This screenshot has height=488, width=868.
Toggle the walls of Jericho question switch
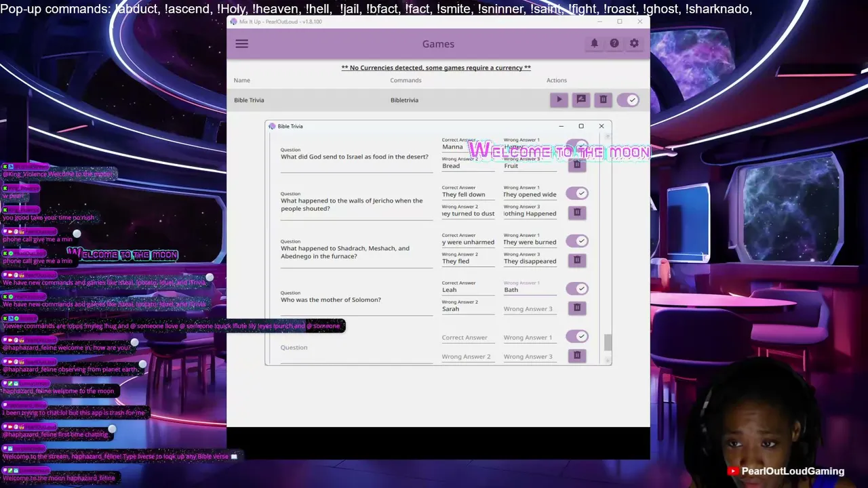(x=577, y=194)
